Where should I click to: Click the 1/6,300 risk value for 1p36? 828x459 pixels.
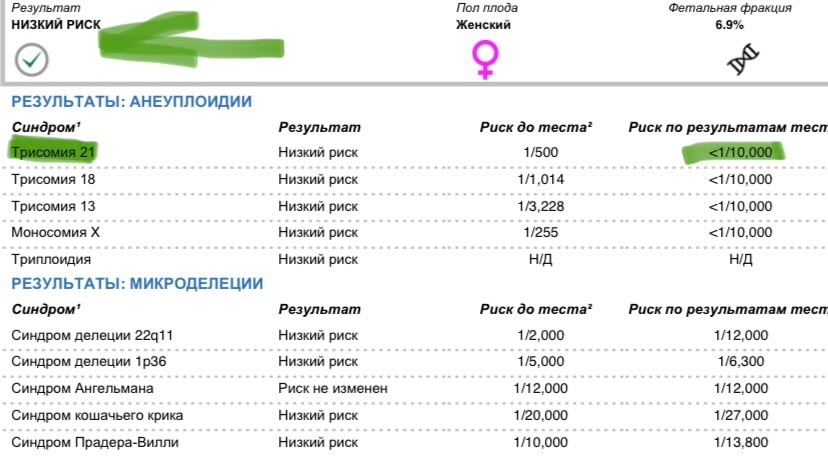[741, 362]
